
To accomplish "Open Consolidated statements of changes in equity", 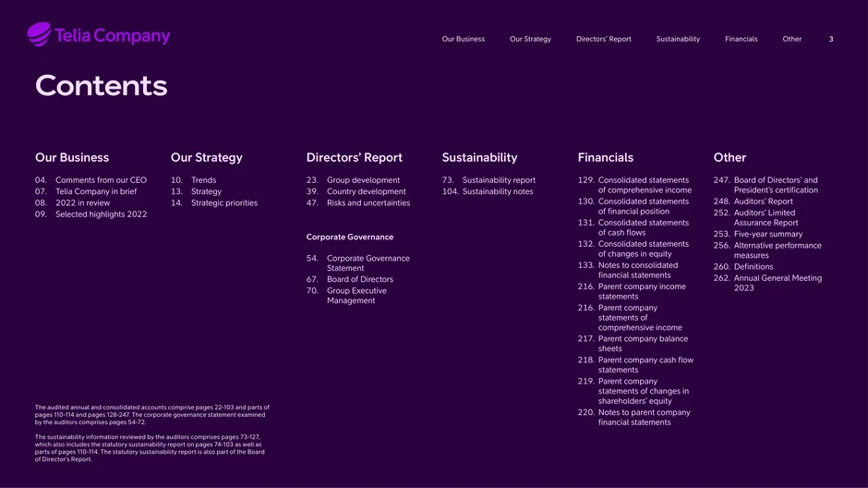I will click(x=633, y=249).
